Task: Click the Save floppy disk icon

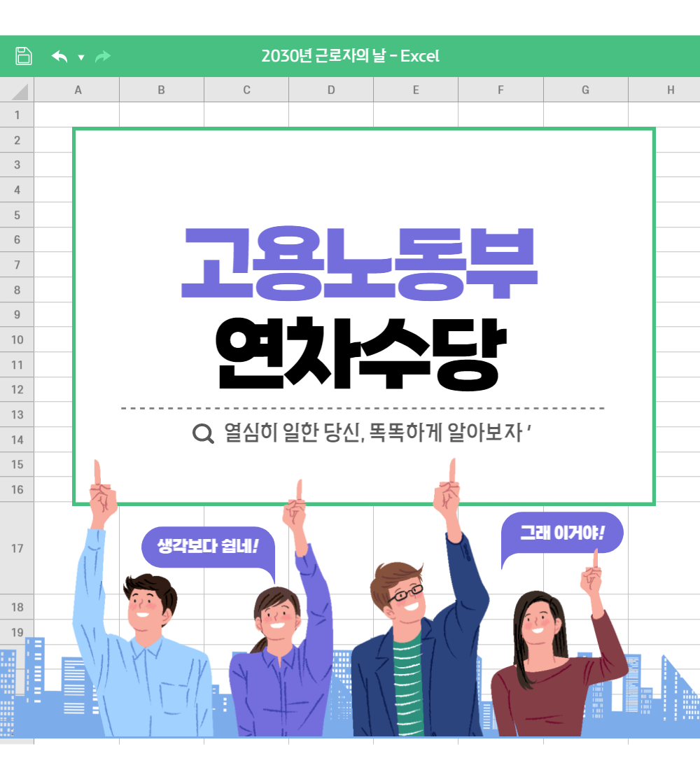Action: pyautogui.click(x=24, y=56)
